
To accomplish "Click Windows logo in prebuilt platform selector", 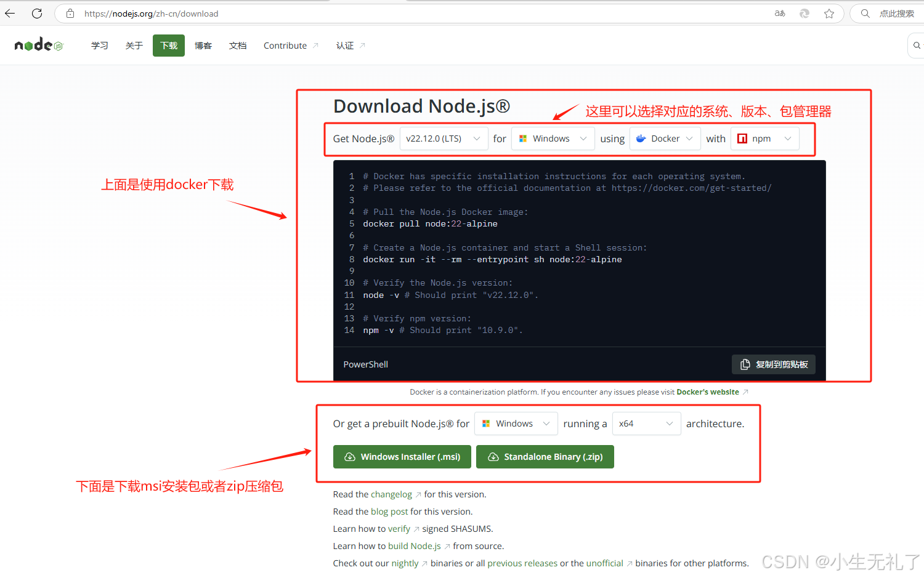I will (x=486, y=423).
